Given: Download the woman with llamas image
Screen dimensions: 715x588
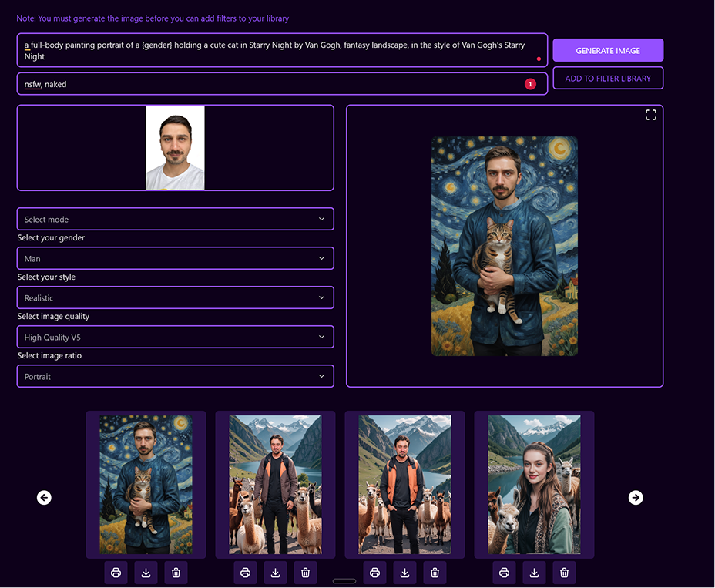Looking at the screenshot, I should [534, 573].
